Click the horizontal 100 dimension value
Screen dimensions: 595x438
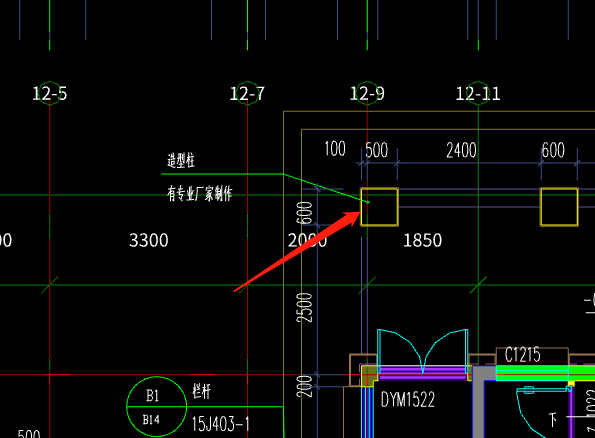coord(335,149)
